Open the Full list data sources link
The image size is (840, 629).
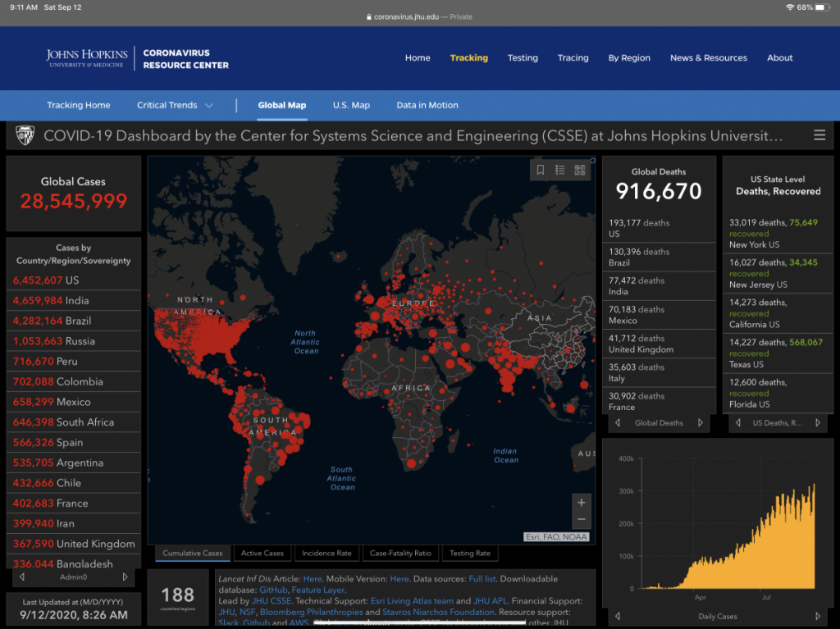tap(482, 579)
